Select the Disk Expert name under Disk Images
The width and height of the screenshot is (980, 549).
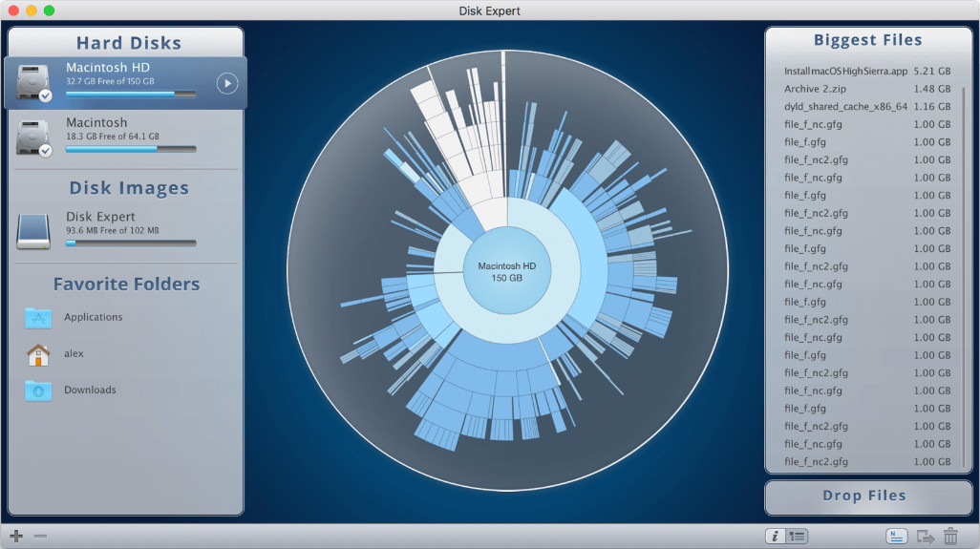(100, 217)
